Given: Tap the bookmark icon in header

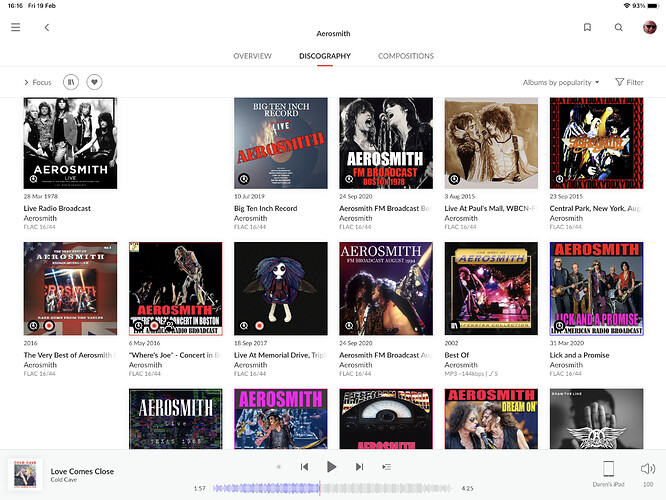Looking at the screenshot, I should pos(587,27).
